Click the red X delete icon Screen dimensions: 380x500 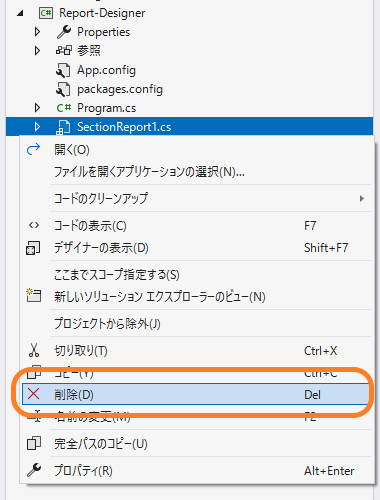33,394
